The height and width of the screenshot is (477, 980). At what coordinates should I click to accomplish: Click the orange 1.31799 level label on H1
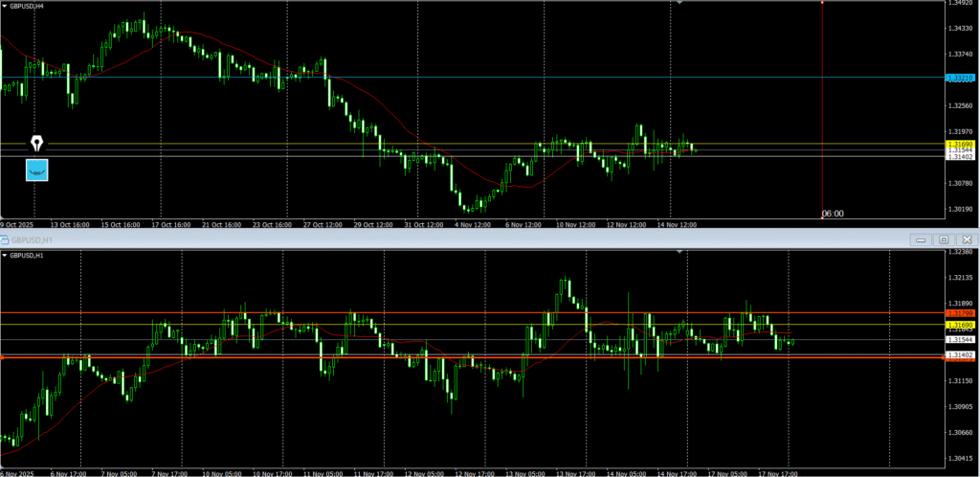[x=960, y=313]
